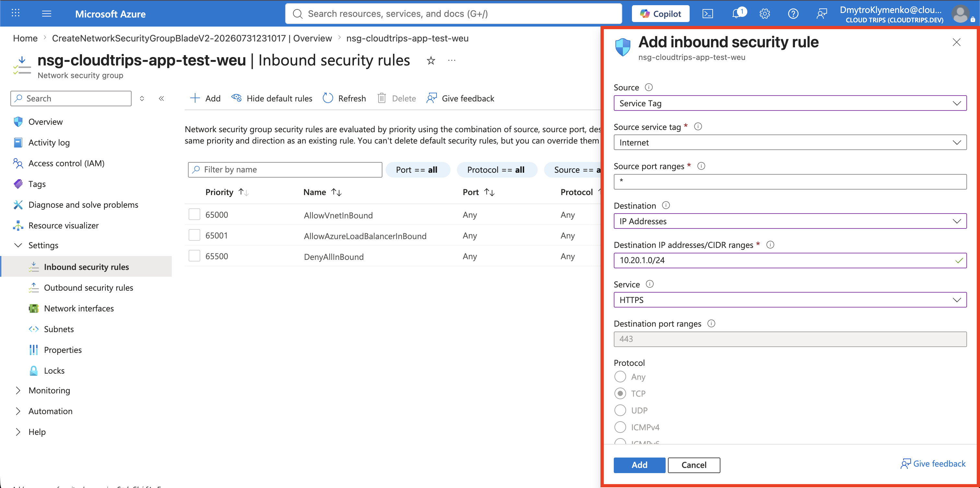980x488 pixels.
Task: Choose the ICMPv4 protocol radio button
Action: pyautogui.click(x=620, y=427)
